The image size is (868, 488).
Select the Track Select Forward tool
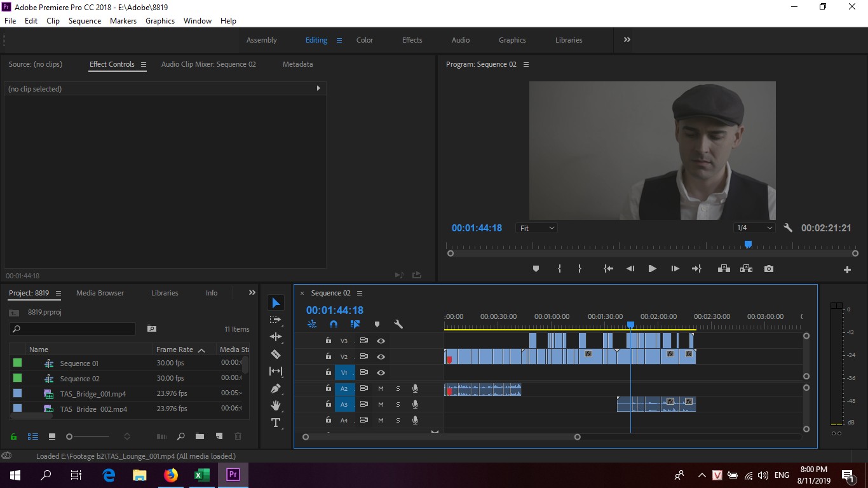click(x=276, y=320)
